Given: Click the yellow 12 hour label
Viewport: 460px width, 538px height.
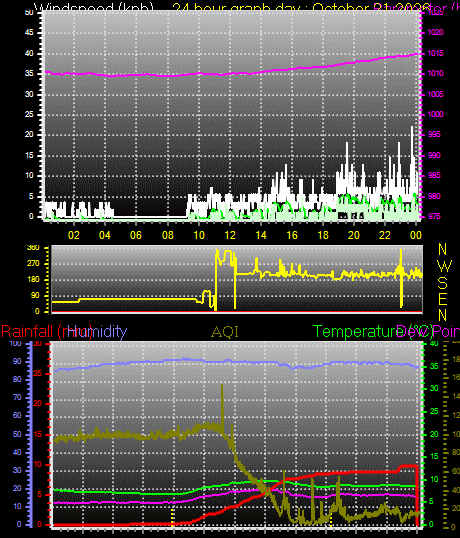Looking at the screenshot, I should [x=230, y=235].
